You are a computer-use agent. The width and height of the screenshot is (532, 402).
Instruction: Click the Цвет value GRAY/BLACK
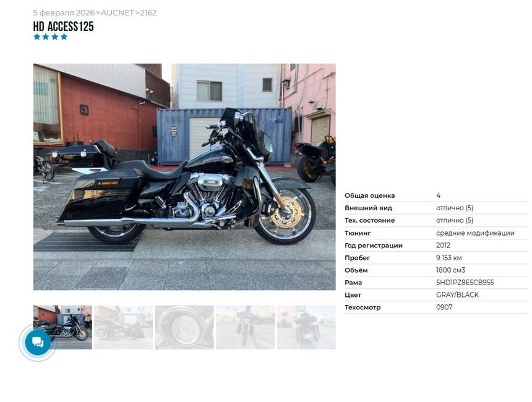click(457, 295)
